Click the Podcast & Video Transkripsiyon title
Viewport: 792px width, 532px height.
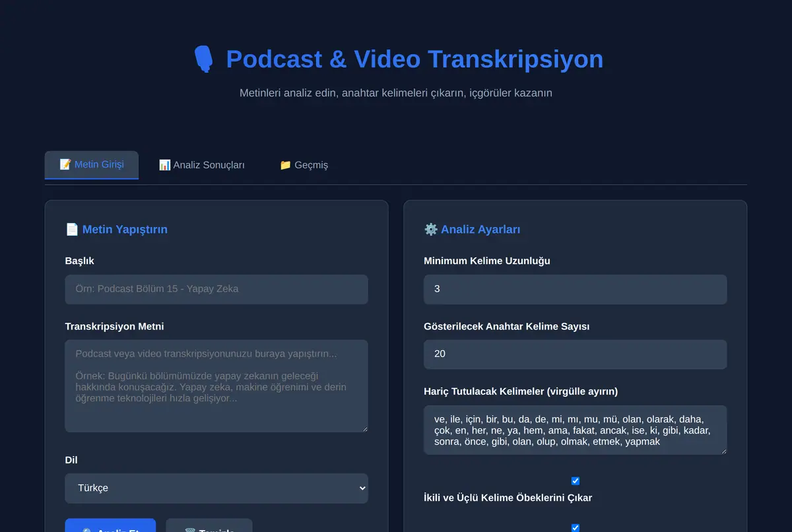coord(414,59)
